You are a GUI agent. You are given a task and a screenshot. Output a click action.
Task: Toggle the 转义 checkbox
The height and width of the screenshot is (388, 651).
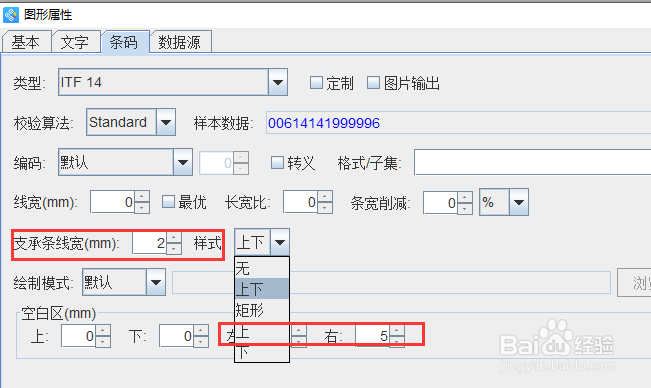[277, 162]
